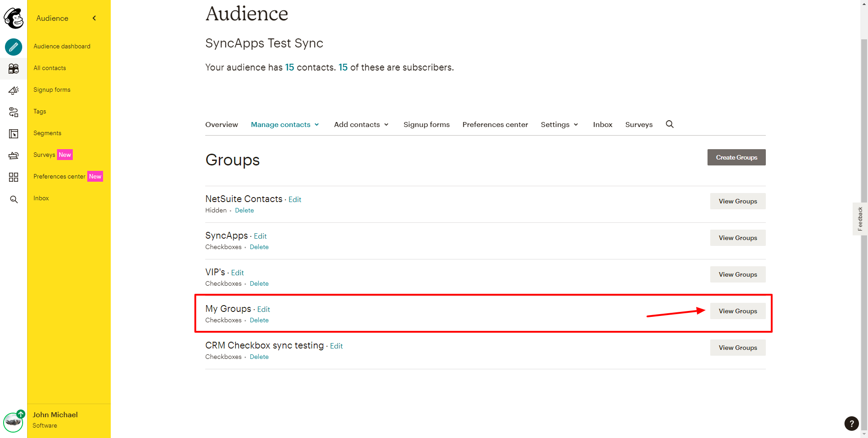Click the 15 contacts count link
Viewport: 868px width, 438px height.
pyautogui.click(x=289, y=67)
